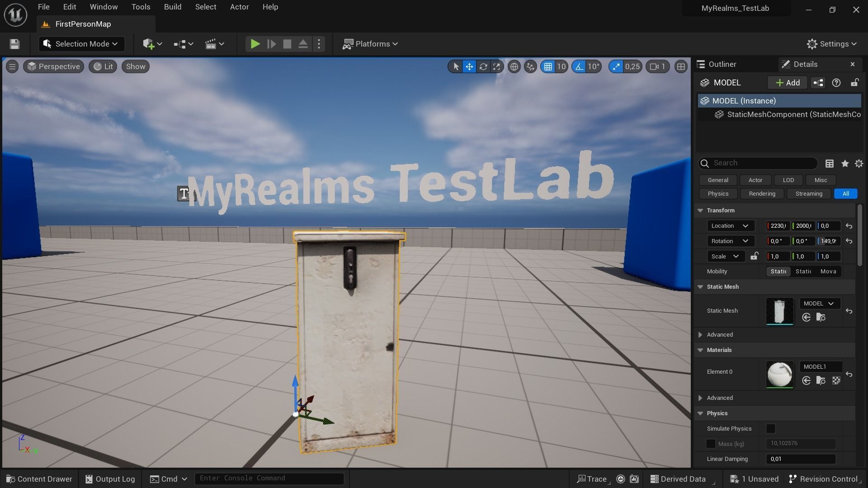Enable the Simulate Physics checkbox
The image size is (868, 488).
tap(771, 428)
